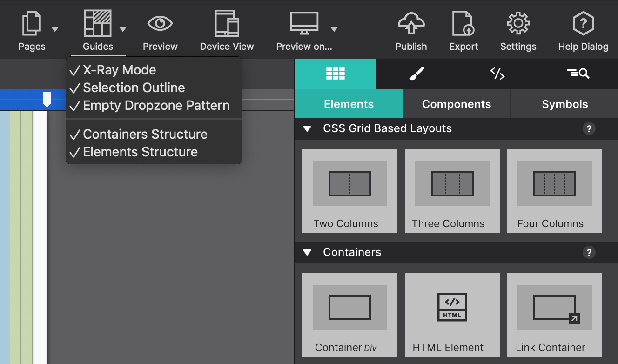
Task: Show help for Containers section
Action: pos(589,253)
